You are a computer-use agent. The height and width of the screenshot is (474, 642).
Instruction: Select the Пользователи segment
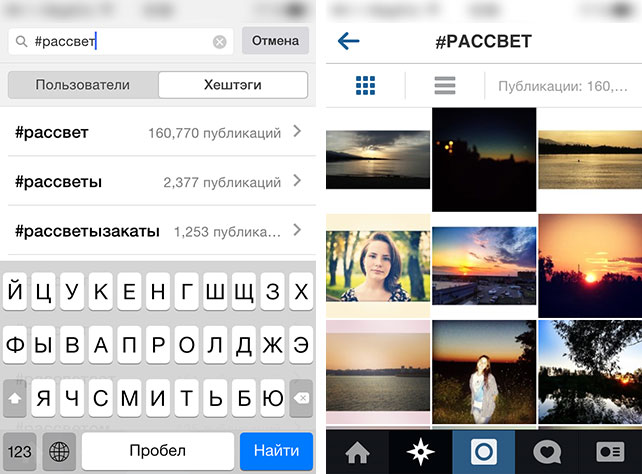point(83,85)
